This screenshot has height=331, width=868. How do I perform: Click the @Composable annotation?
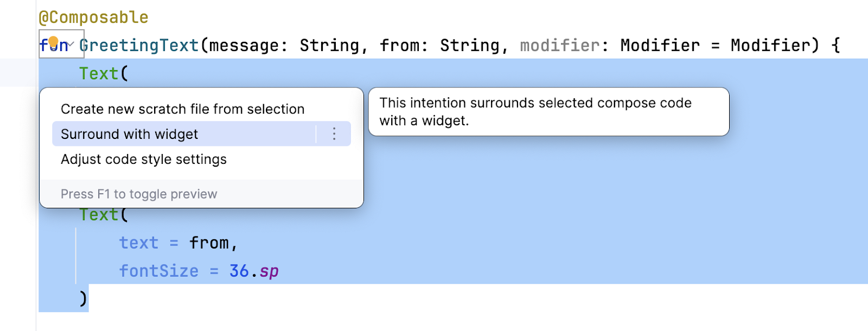(93, 17)
